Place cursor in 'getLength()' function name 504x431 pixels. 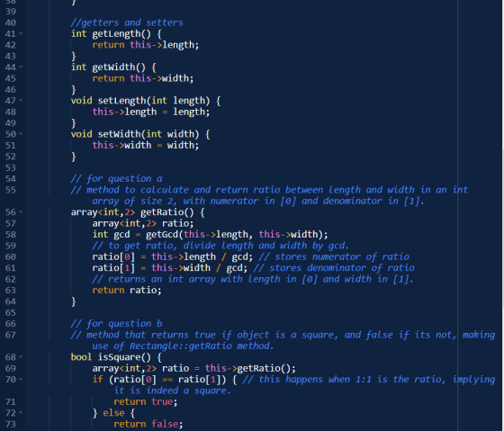pyautogui.click(x=121, y=34)
